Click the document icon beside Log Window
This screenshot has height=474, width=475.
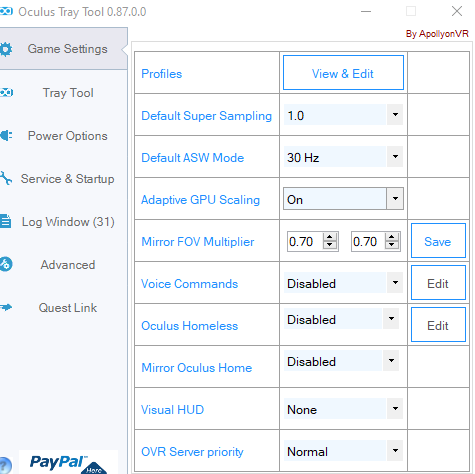(x=5, y=221)
